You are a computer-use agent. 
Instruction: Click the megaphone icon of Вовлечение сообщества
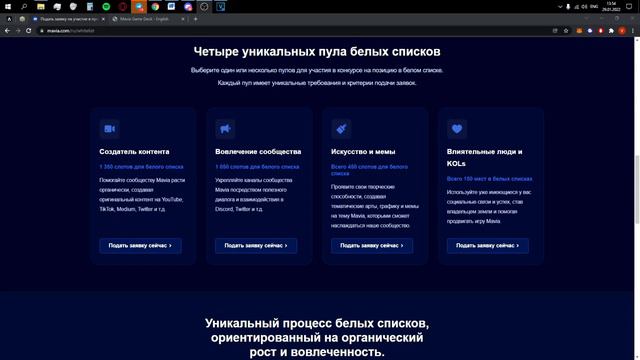(225, 129)
